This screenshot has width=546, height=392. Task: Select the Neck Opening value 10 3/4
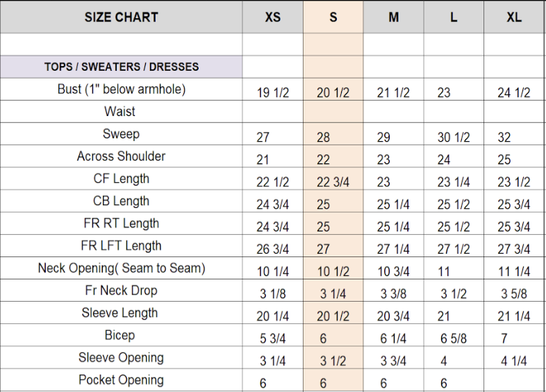[x=393, y=272]
